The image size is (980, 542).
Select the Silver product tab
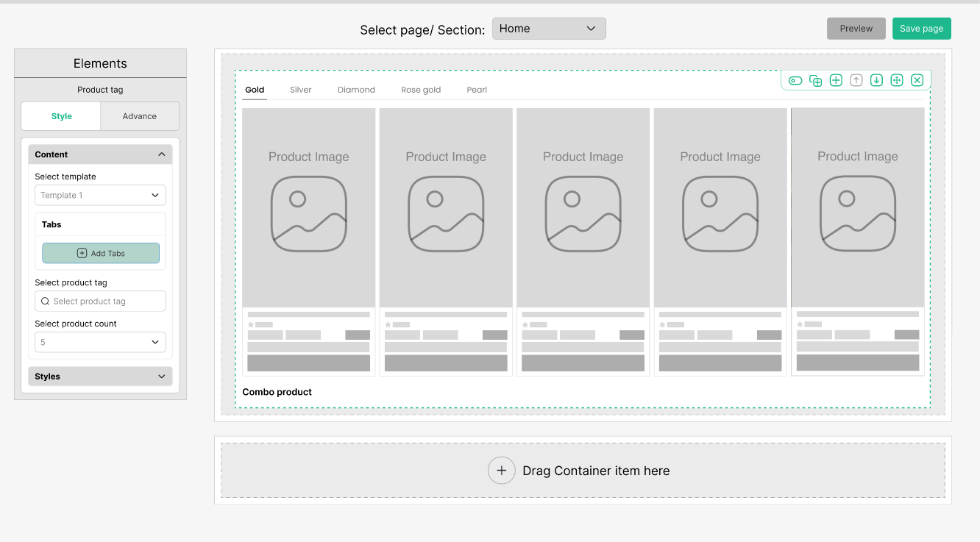(301, 90)
